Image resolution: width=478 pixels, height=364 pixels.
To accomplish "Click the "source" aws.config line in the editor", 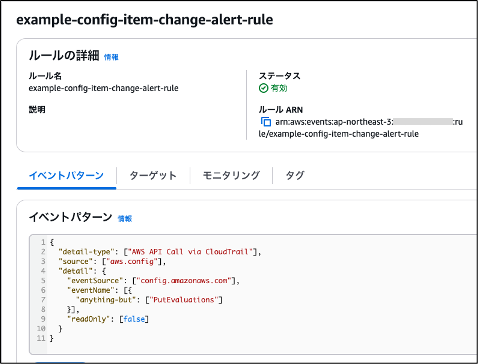I will (112, 261).
